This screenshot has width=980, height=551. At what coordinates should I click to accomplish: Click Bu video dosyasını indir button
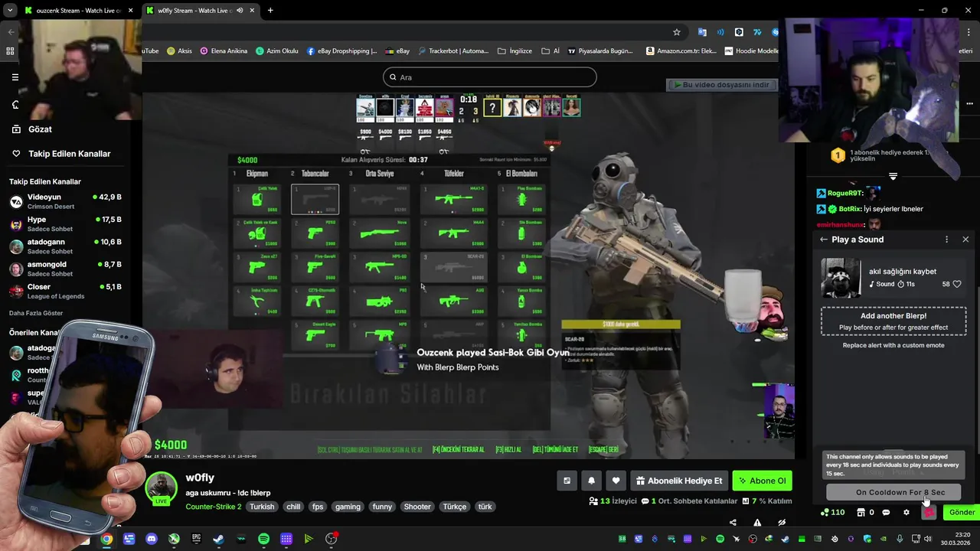[x=721, y=85]
